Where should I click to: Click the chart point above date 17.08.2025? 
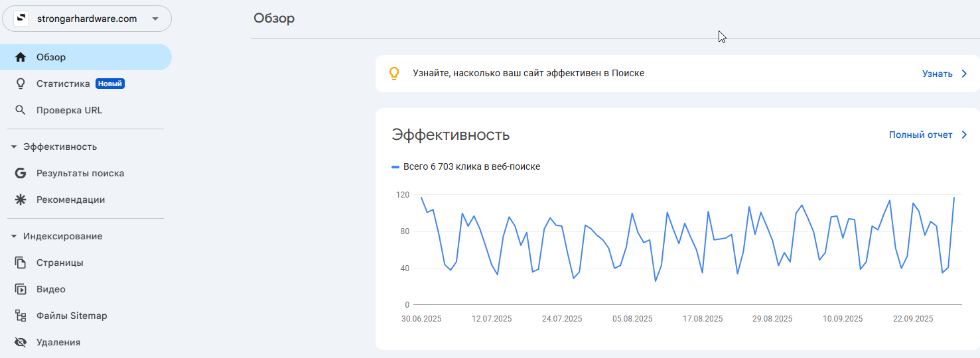[702, 272]
